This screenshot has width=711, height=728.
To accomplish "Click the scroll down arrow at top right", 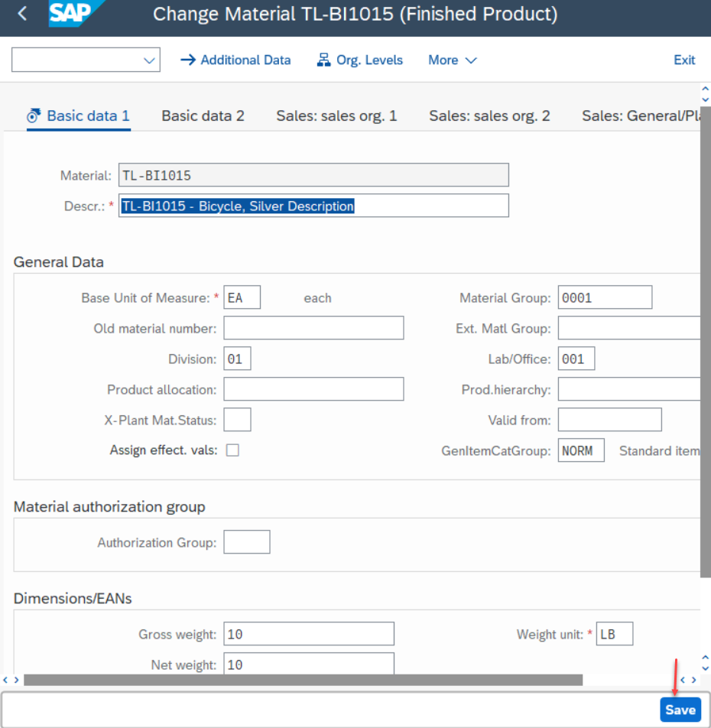I will (x=706, y=99).
